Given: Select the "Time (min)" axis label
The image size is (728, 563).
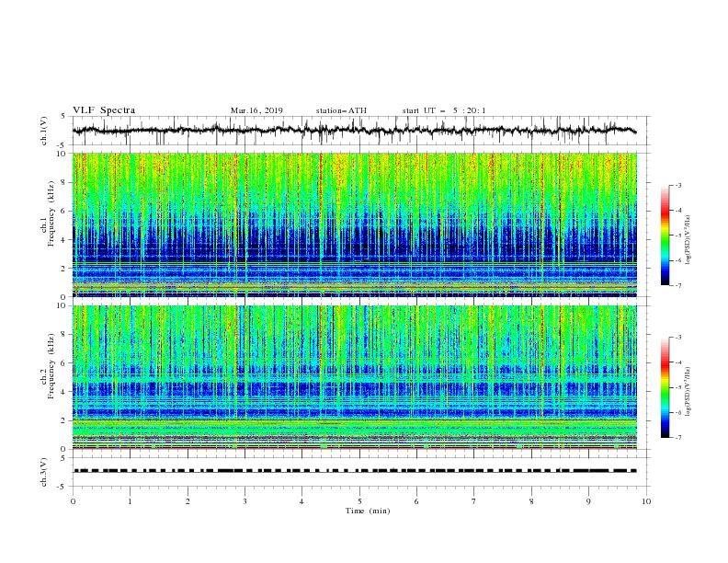Looking at the screenshot, I should [368, 511].
